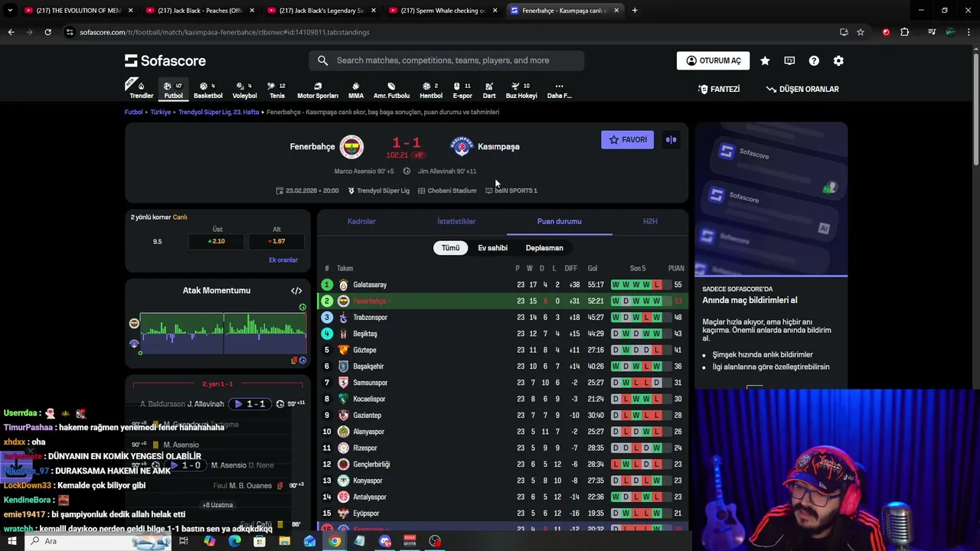Select the Dart category icon
980x551 pixels.
489,90
